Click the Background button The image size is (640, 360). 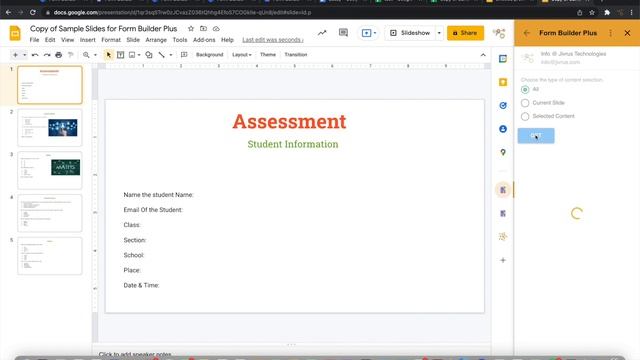209,55
